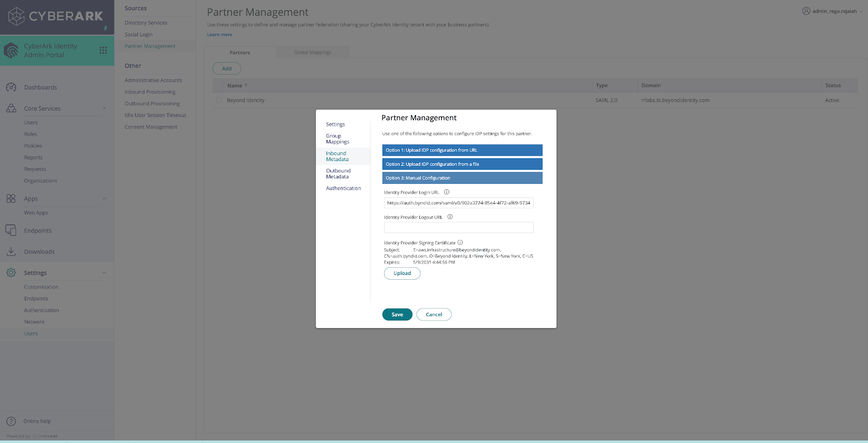This screenshot has height=443, width=868.
Task: Open Idle User Session Timeout
Action: tap(155, 115)
